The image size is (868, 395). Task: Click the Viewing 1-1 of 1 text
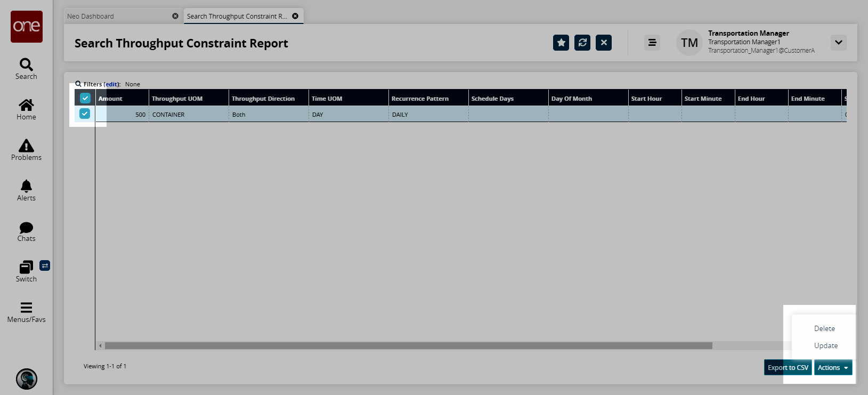click(x=105, y=366)
